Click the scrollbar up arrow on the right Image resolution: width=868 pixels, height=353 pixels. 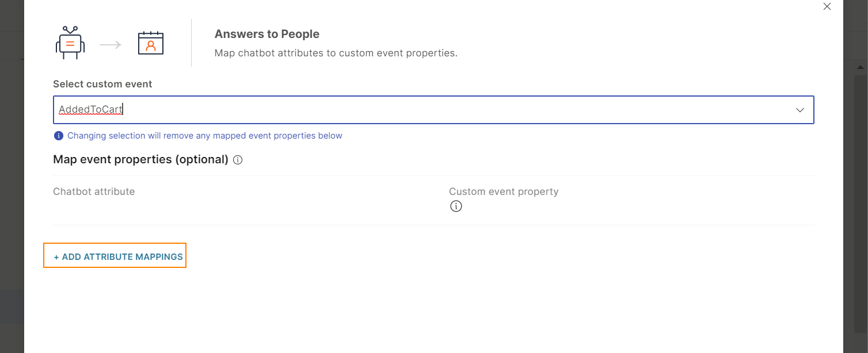[x=861, y=67]
